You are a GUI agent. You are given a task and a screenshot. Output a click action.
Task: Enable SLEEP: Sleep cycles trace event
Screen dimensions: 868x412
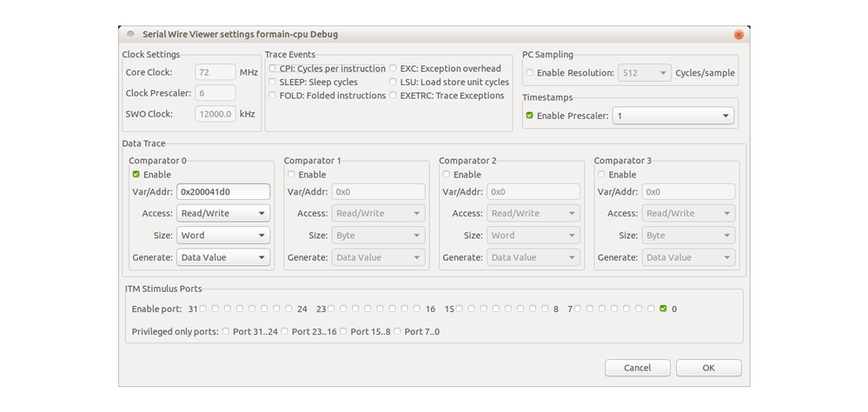pyautogui.click(x=272, y=82)
